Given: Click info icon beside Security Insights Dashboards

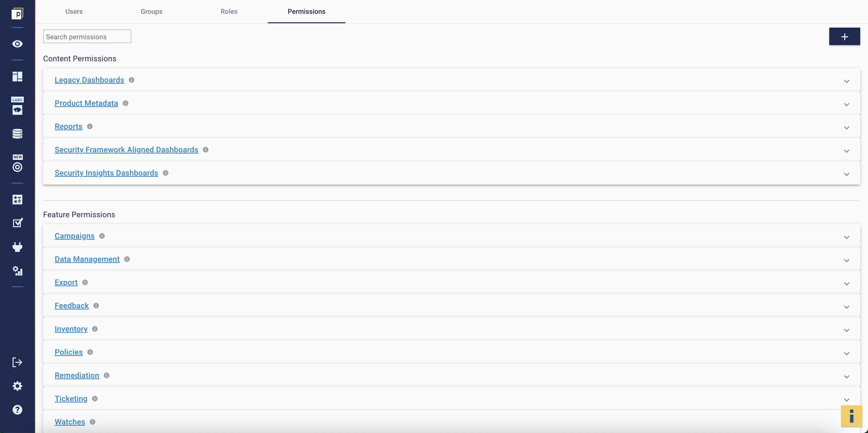Looking at the screenshot, I should click(165, 173).
